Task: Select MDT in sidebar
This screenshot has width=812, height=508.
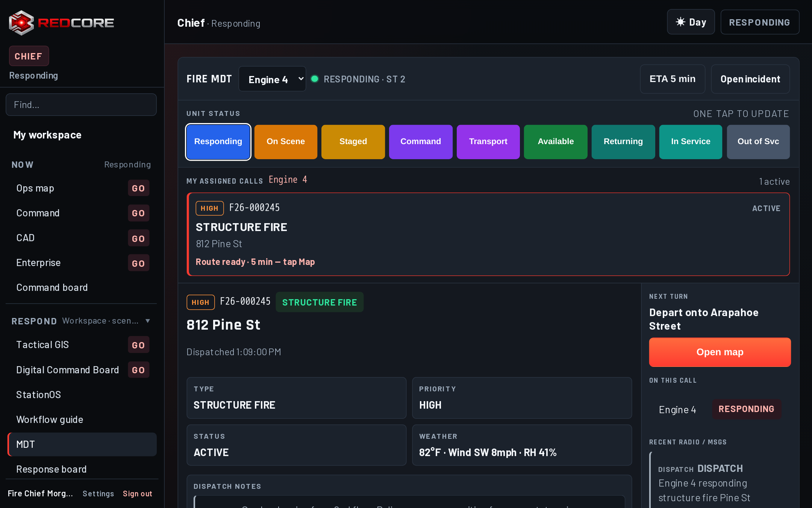Action: coord(82,444)
